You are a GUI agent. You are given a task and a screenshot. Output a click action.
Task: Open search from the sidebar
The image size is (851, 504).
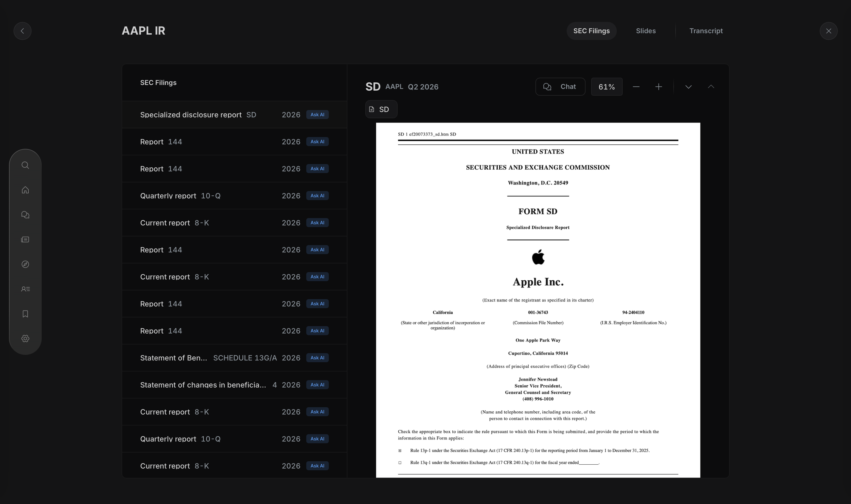25,165
